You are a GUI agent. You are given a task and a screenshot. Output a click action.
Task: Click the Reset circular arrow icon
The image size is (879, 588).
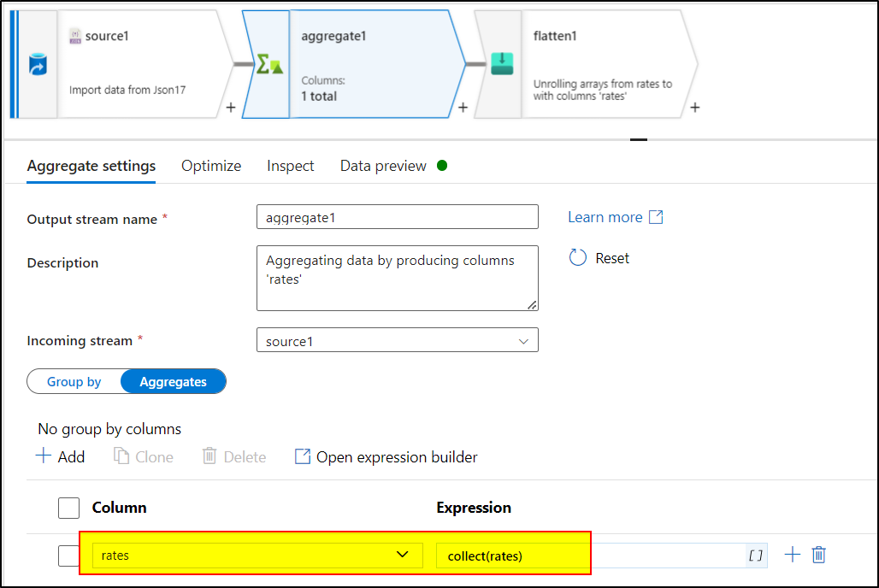(x=577, y=257)
